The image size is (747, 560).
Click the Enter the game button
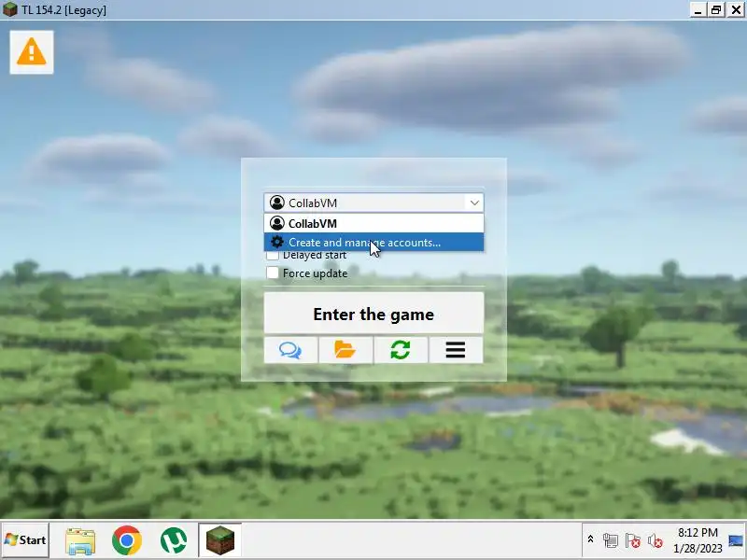[x=374, y=314]
